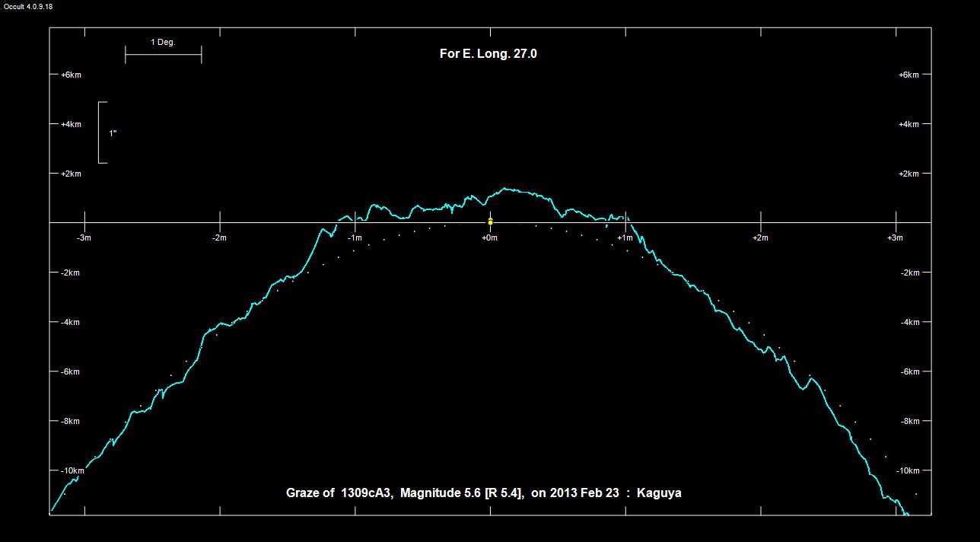Click the -1m time axis label

pos(354,238)
